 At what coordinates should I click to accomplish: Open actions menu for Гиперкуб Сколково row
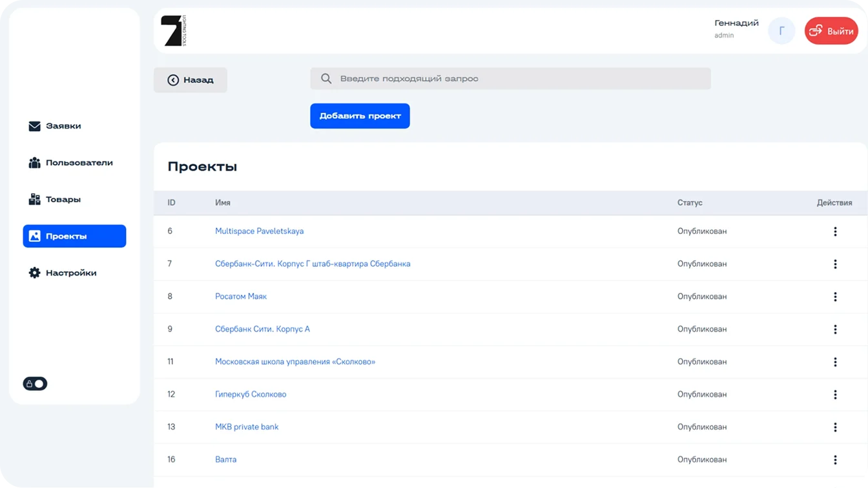(x=834, y=394)
